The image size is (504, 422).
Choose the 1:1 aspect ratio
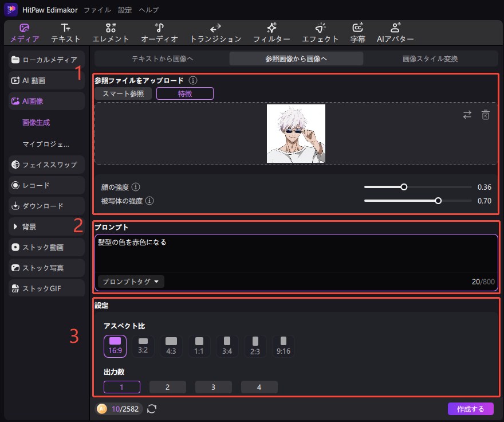tap(199, 346)
